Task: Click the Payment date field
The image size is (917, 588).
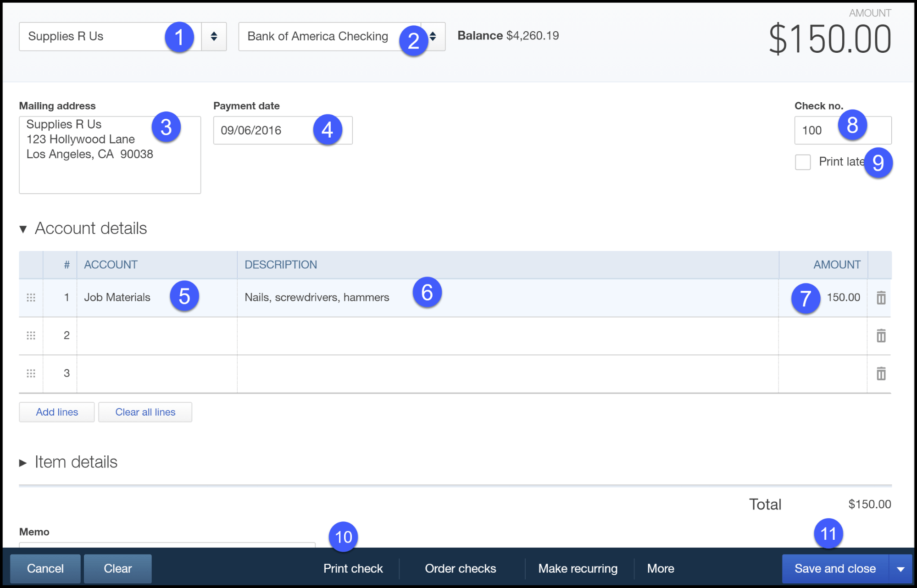Action: tap(283, 130)
